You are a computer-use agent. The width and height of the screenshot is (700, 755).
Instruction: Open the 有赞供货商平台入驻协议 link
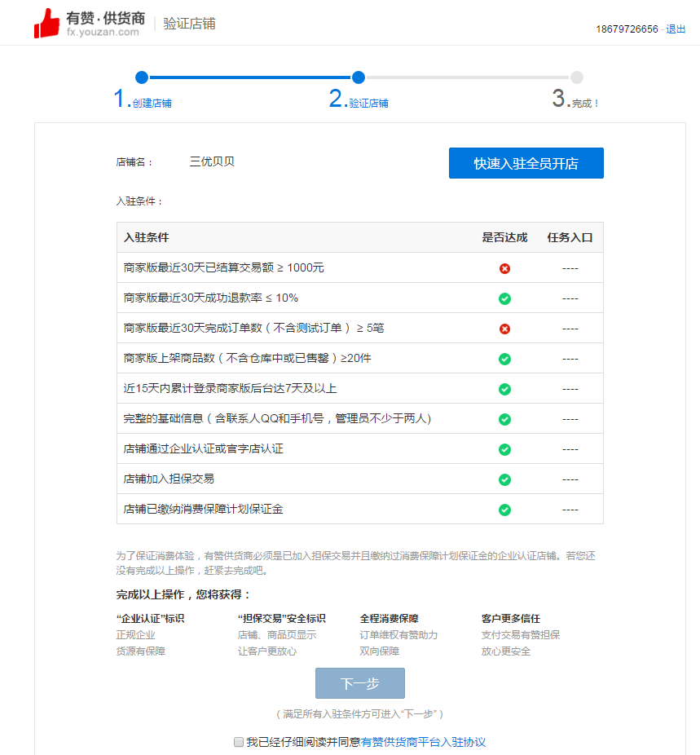pyautogui.click(x=423, y=742)
